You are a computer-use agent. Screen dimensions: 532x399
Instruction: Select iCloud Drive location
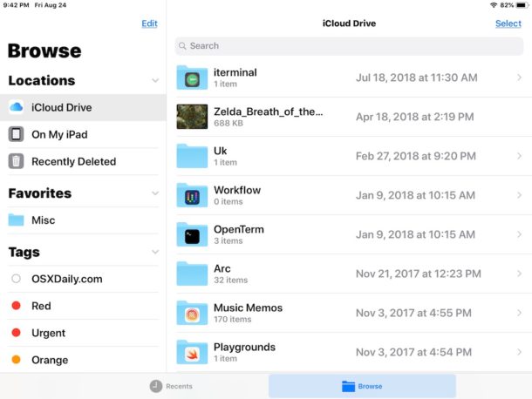pyautogui.click(x=83, y=107)
